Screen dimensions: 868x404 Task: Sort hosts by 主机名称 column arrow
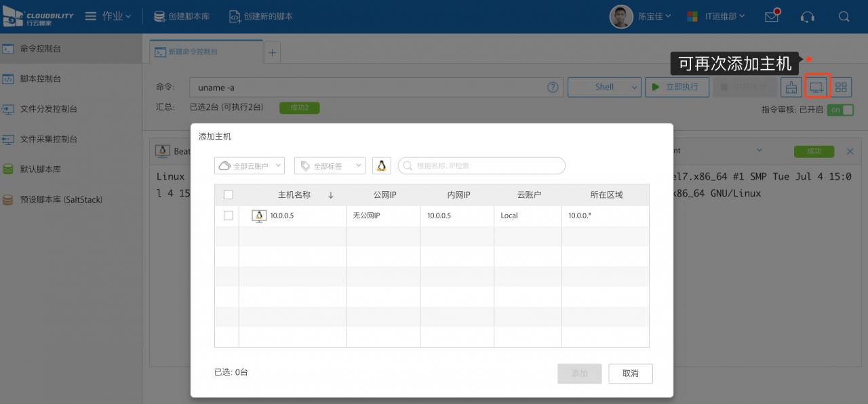(x=331, y=195)
